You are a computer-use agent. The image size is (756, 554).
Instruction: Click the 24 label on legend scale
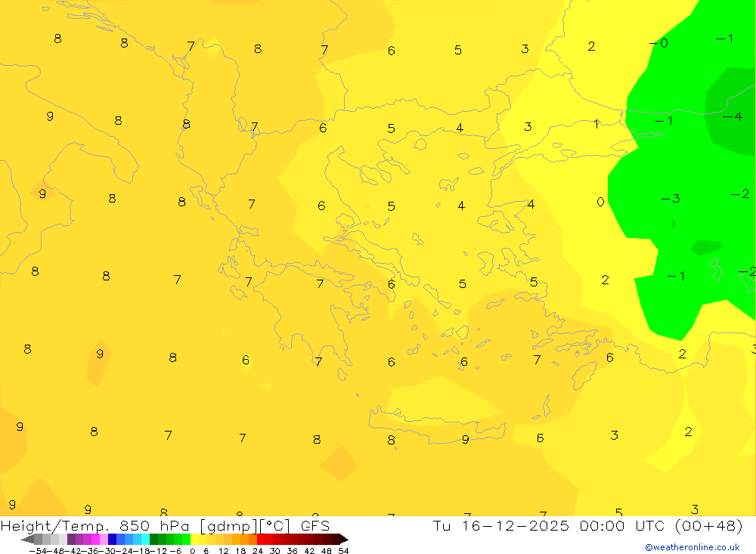pyautogui.click(x=258, y=551)
